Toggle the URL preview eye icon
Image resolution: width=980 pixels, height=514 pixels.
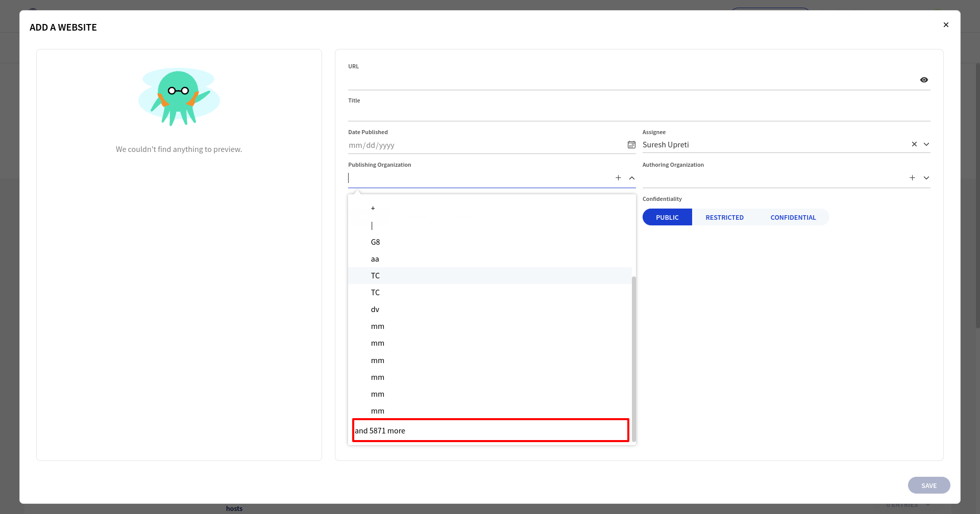925,80
